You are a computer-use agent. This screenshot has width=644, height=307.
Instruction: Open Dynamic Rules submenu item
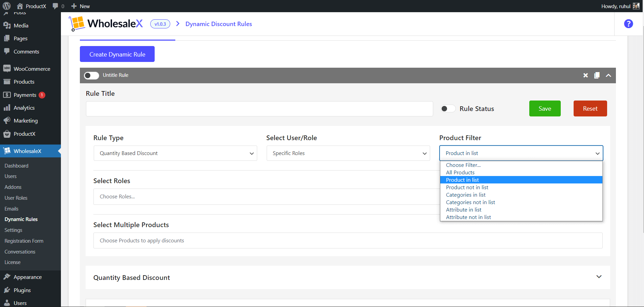pyautogui.click(x=21, y=219)
